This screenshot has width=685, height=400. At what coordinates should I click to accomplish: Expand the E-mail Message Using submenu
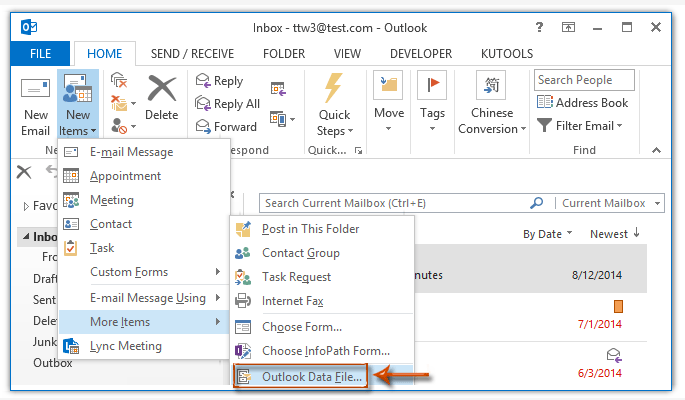pos(144,298)
